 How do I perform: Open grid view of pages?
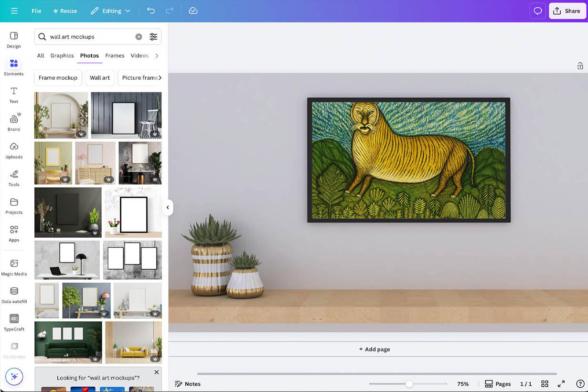545,384
